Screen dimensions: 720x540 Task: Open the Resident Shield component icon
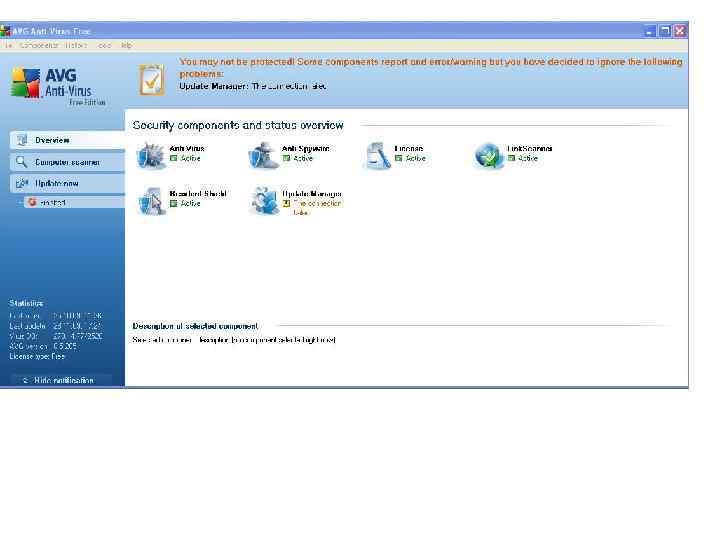(152, 201)
